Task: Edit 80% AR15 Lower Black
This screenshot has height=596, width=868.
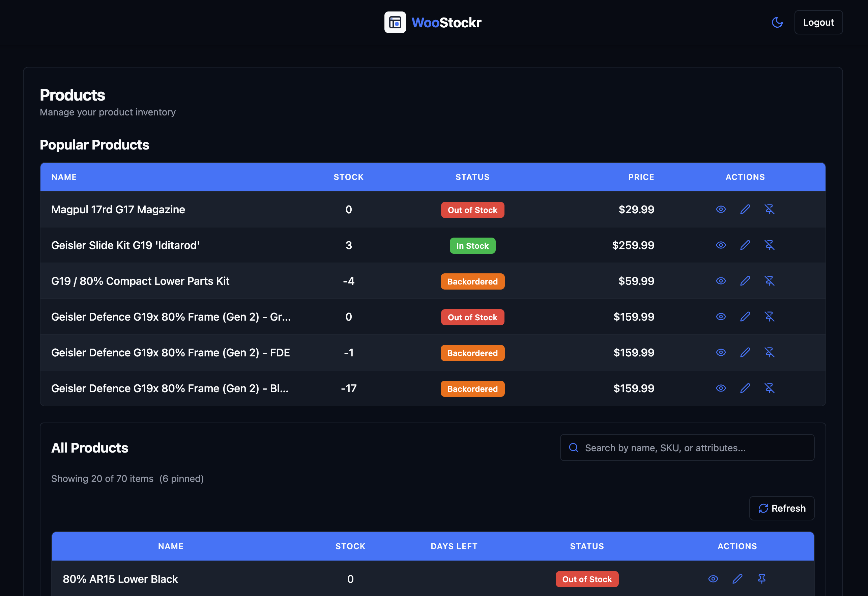Action: click(737, 579)
